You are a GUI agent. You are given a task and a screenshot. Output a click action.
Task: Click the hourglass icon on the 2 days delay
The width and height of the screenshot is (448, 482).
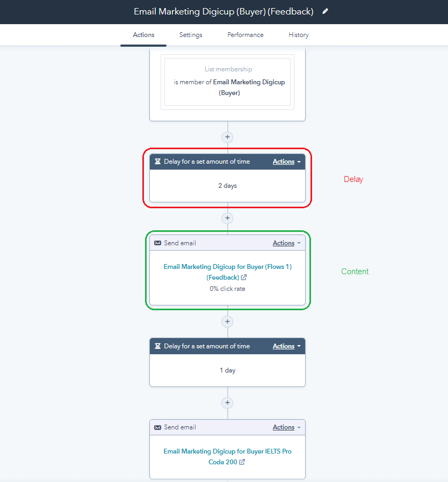click(x=158, y=162)
